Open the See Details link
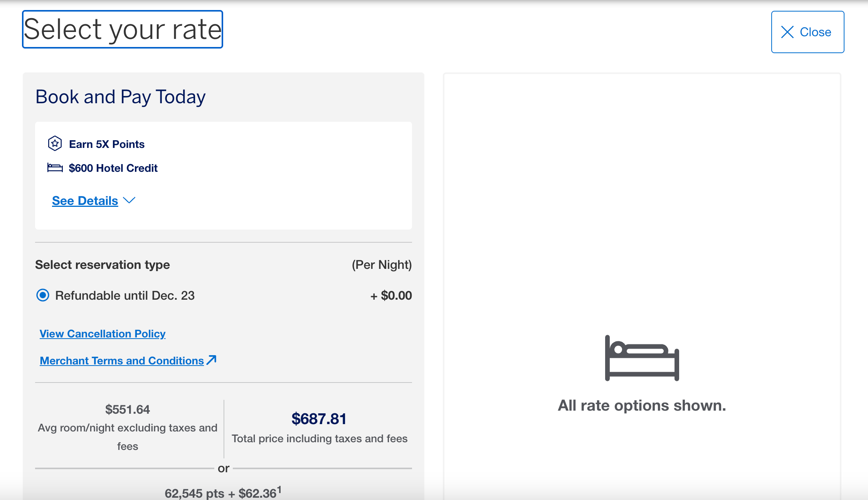This screenshot has height=500, width=868. (x=85, y=201)
